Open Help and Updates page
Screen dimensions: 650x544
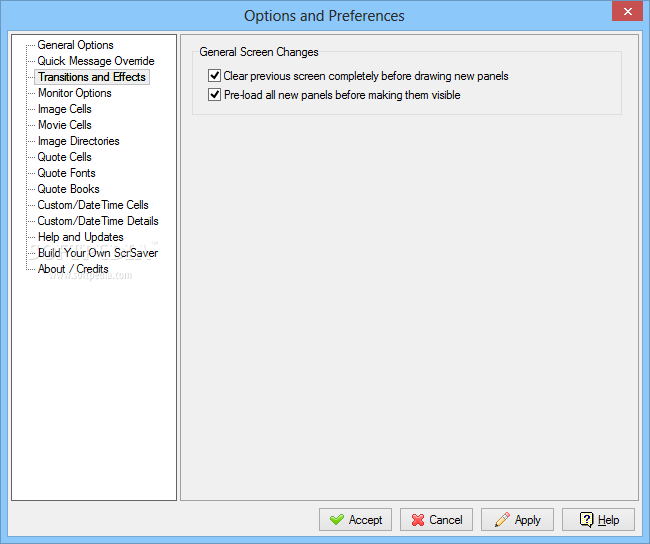tap(81, 237)
